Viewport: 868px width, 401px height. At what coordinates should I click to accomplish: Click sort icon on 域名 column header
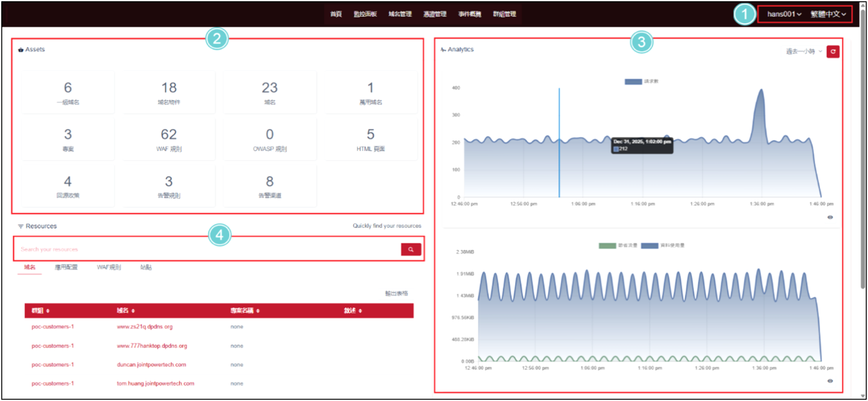[133, 311]
